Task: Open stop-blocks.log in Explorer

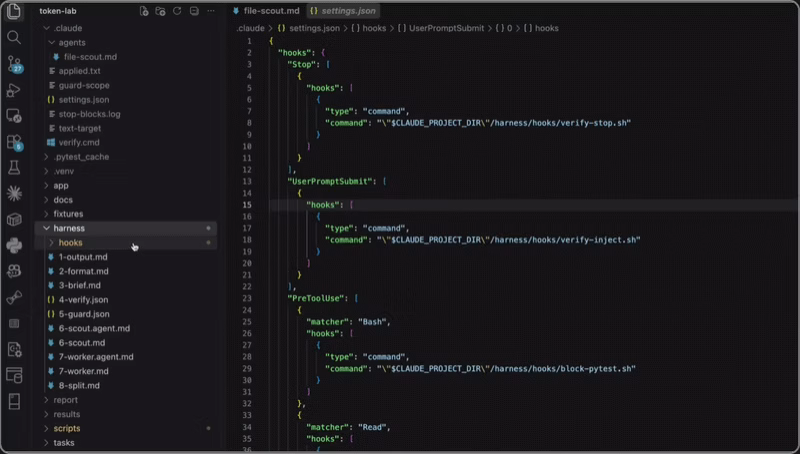Action: click(x=89, y=114)
